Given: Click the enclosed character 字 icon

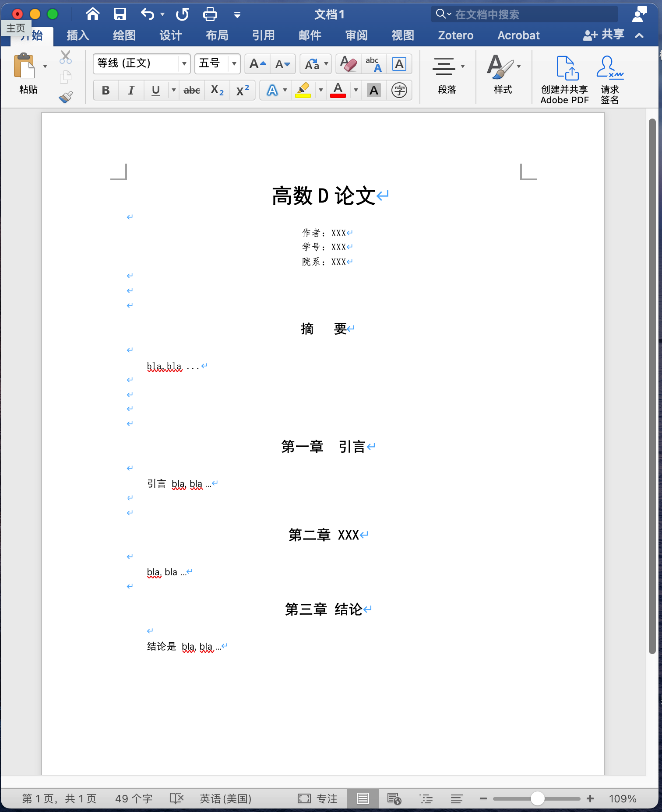Looking at the screenshot, I should click(x=399, y=91).
